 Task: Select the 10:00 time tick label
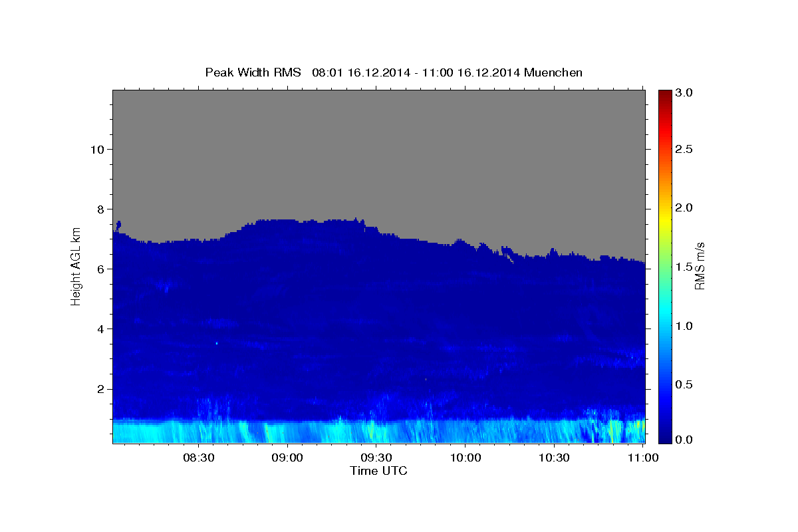[x=465, y=458]
